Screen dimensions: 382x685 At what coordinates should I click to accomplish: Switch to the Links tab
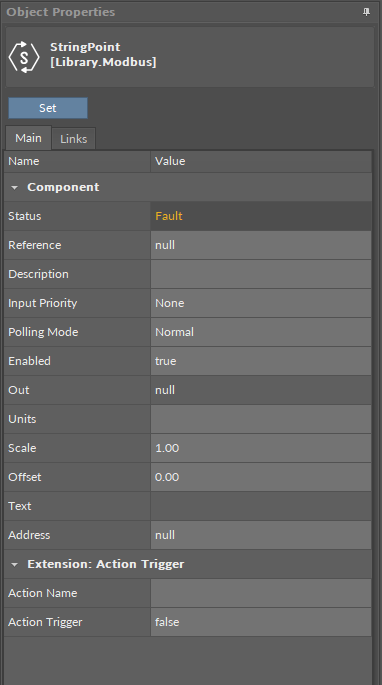click(x=73, y=139)
